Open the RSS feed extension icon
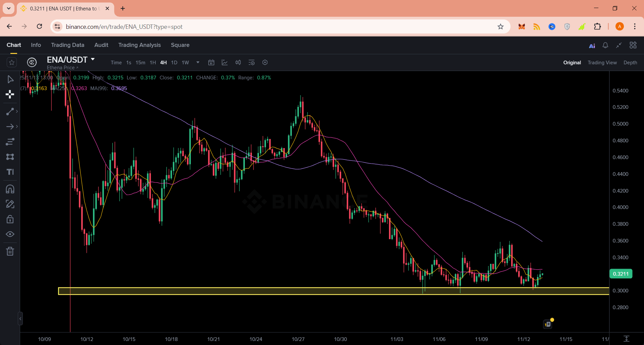 tap(537, 26)
